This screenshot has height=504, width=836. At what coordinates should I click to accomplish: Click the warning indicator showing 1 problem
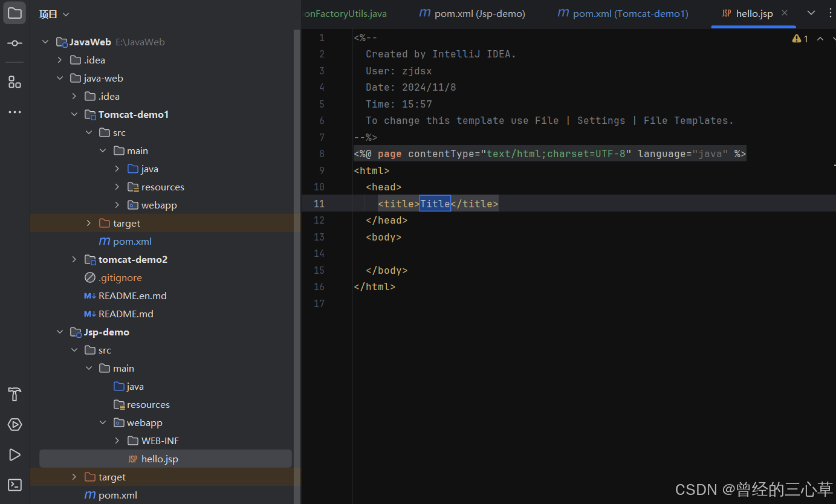pyautogui.click(x=800, y=39)
